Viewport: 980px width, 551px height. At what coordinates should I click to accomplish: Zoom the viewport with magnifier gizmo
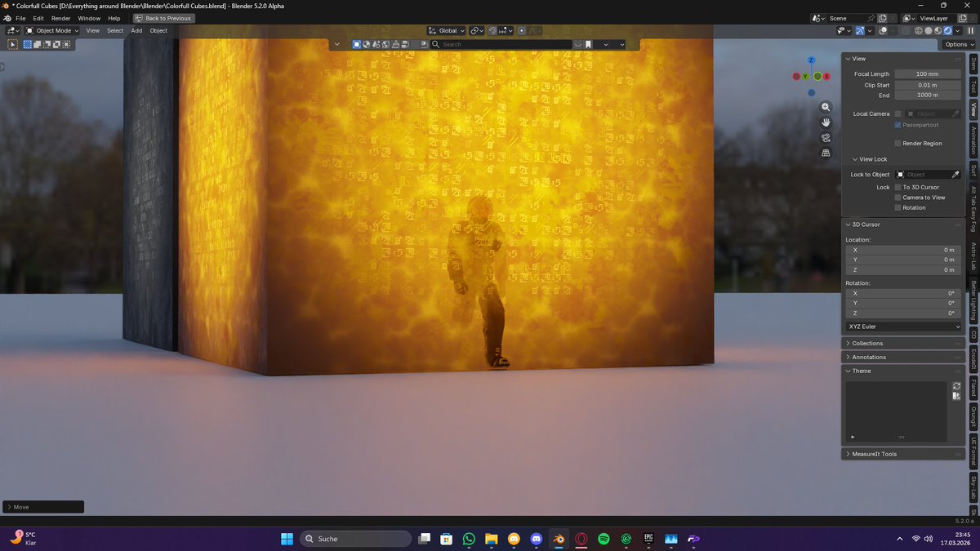click(826, 107)
